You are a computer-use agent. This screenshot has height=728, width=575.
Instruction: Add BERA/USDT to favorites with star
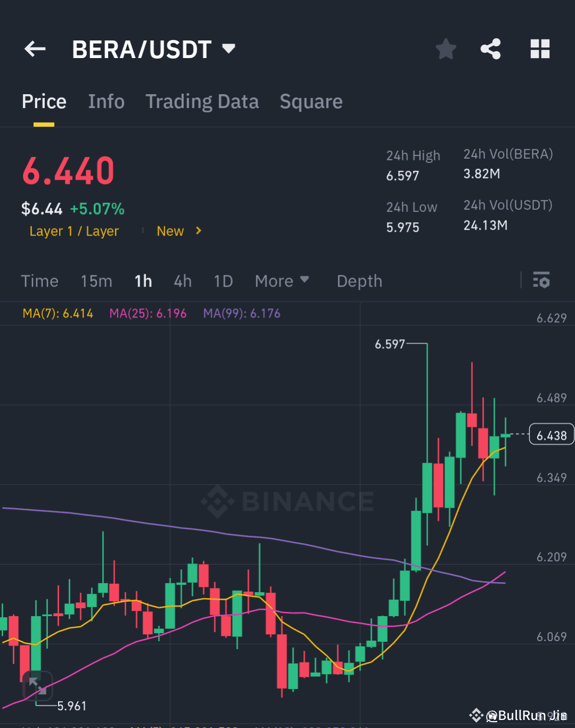[x=446, y=50]
